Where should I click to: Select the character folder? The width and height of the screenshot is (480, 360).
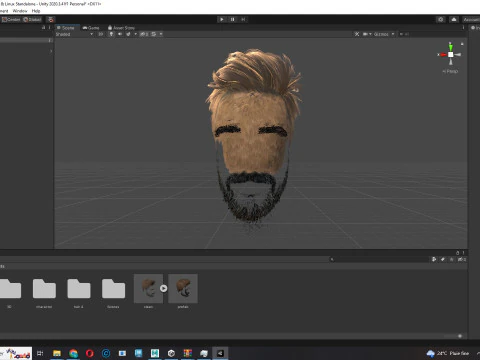pyautogui.click(x=44, y=292)
